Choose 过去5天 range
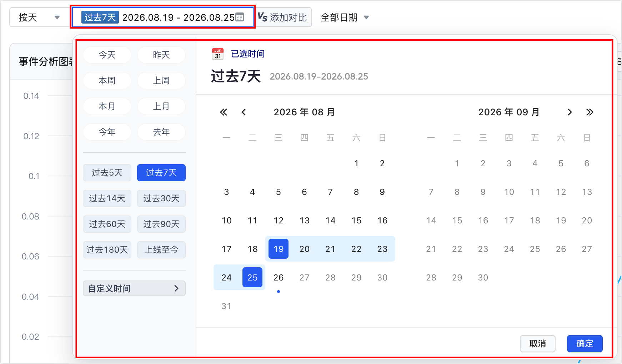The image size is (622, 364). coord(107,173)
